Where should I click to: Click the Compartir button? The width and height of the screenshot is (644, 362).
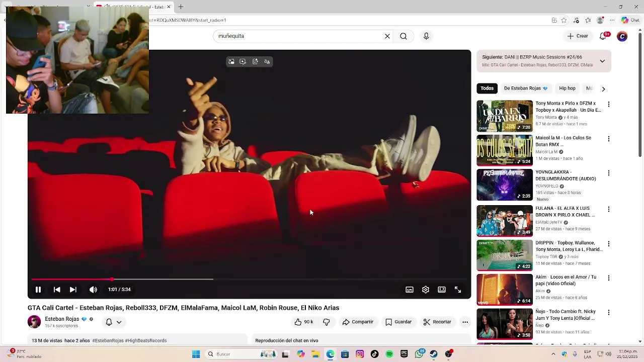[358, 322]
